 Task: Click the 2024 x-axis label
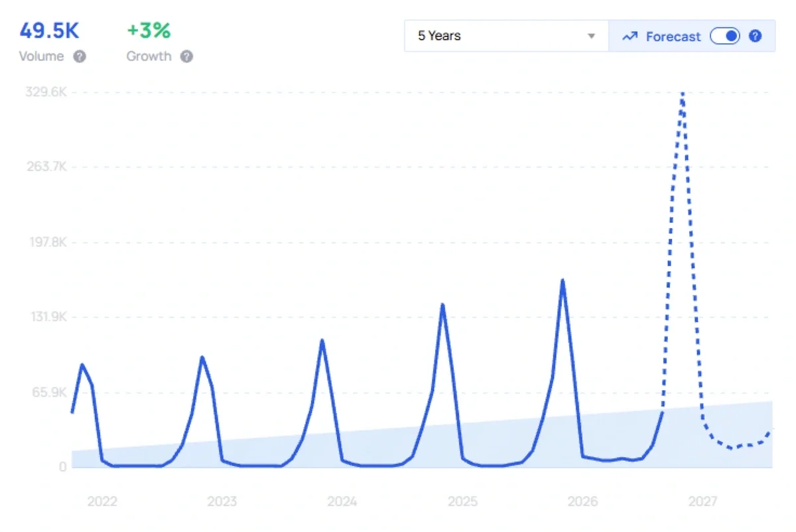click(x=342, y=501)
